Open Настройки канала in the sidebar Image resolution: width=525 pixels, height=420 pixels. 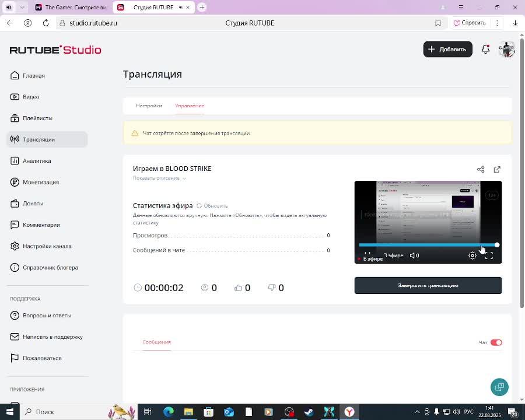[x=40, y=246]
